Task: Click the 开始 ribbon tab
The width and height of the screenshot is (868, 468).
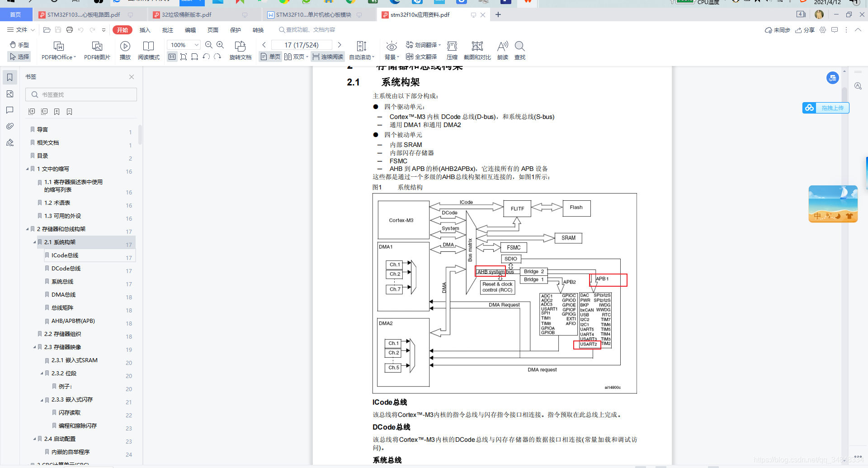Action: (x=123, y=30)
